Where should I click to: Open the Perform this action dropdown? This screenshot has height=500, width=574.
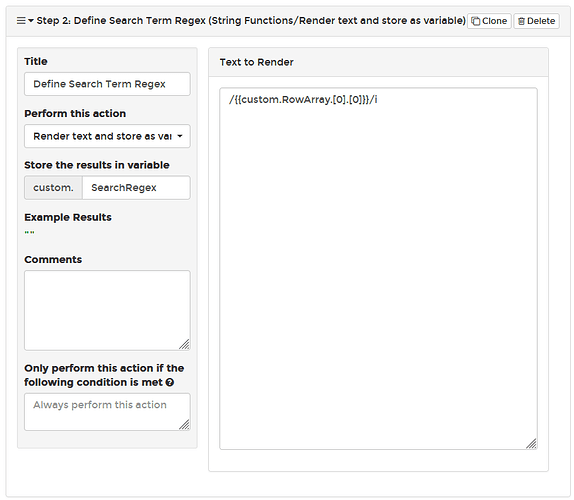pos(107,136)
